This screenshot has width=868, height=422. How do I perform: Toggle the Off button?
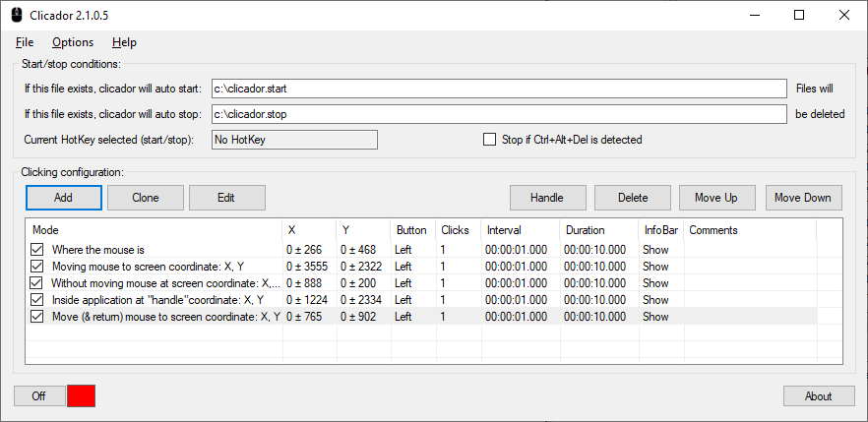(39, 396)
